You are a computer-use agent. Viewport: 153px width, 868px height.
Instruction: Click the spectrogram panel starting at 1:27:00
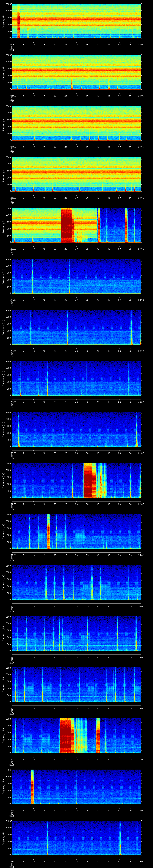tap(76, 276)
